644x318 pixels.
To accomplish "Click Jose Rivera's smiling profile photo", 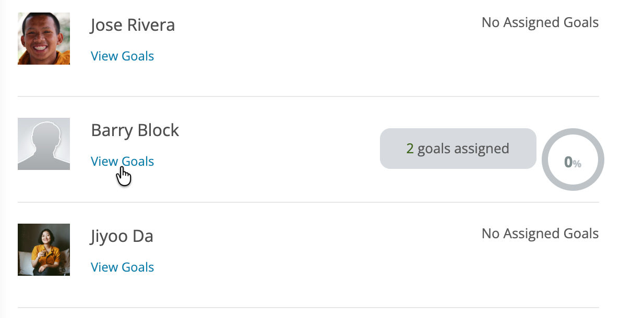I will pyautogui.click(x=44, y=39).
